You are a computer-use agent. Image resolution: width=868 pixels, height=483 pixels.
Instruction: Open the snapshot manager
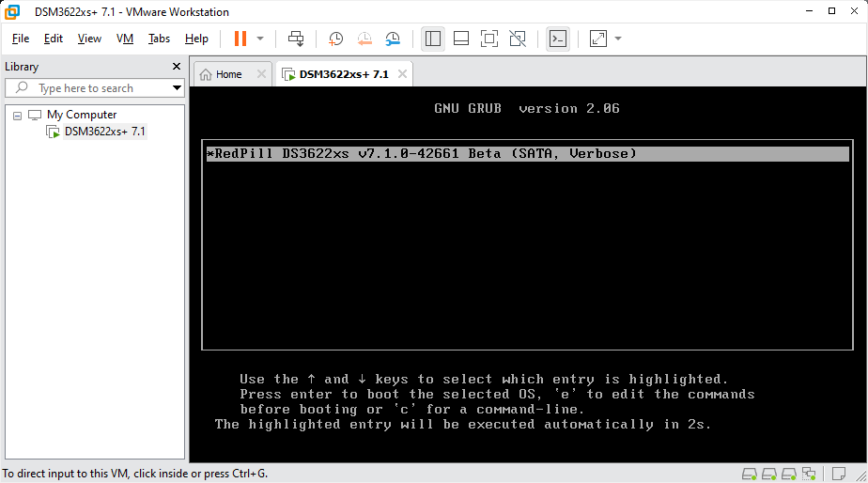[393, 39]
